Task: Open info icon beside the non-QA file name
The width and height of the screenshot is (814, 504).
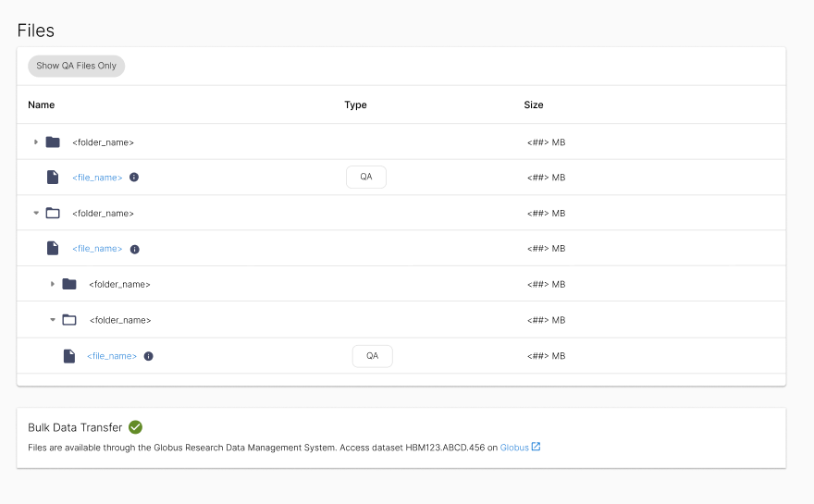Action: 134,249
